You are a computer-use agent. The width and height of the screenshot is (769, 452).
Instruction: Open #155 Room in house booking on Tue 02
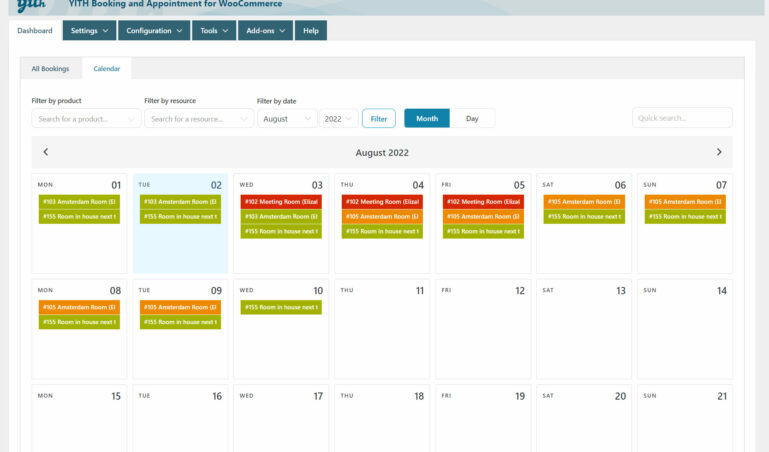(x=180, y=216)
